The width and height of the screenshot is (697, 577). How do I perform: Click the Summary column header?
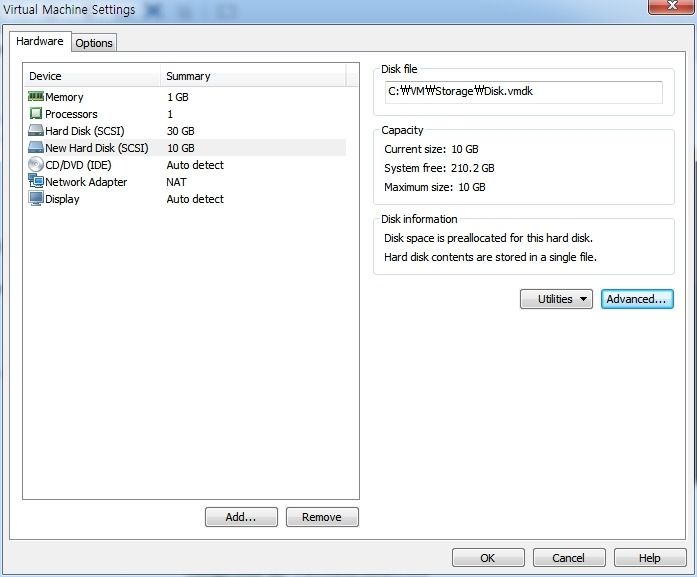point(253,76)
